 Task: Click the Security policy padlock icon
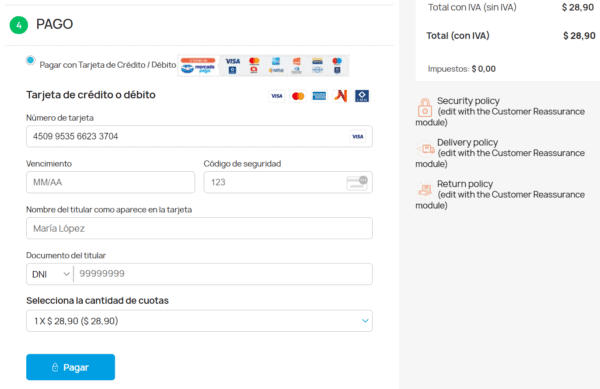coord(425,107)
